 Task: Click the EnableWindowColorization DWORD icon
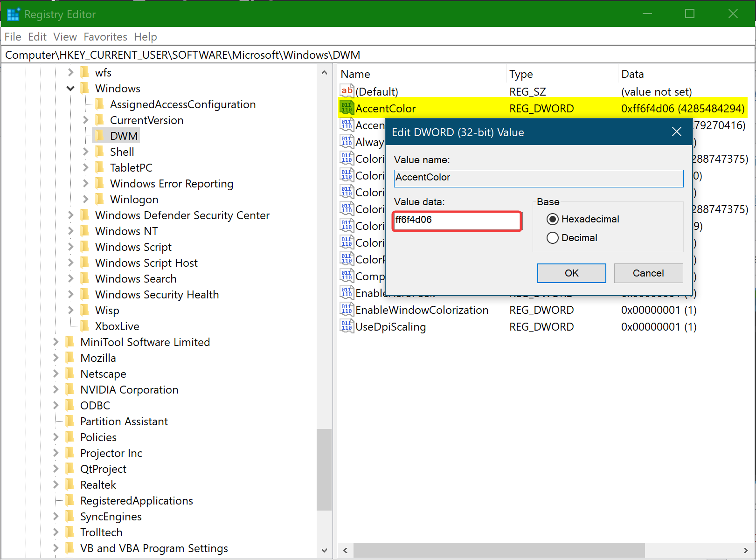[347, 309]
